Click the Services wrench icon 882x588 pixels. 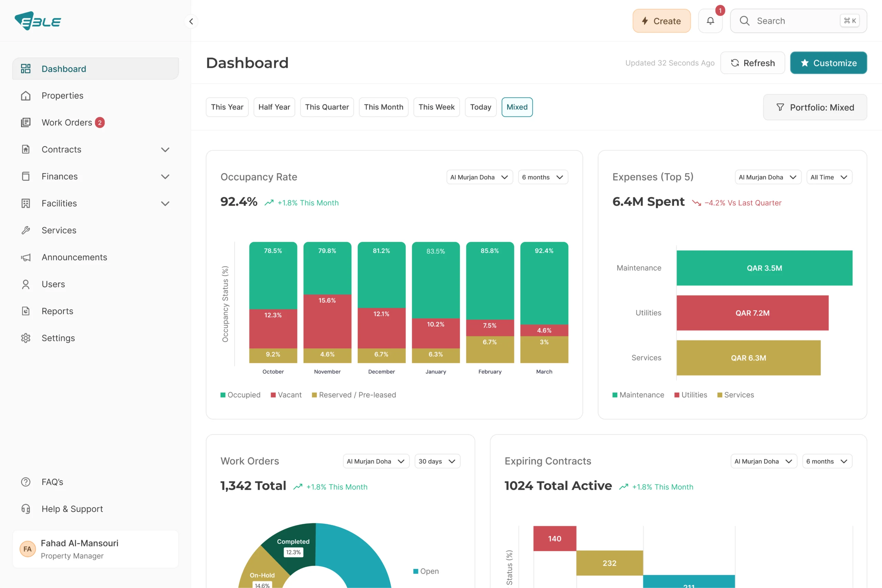click(25, 230)
